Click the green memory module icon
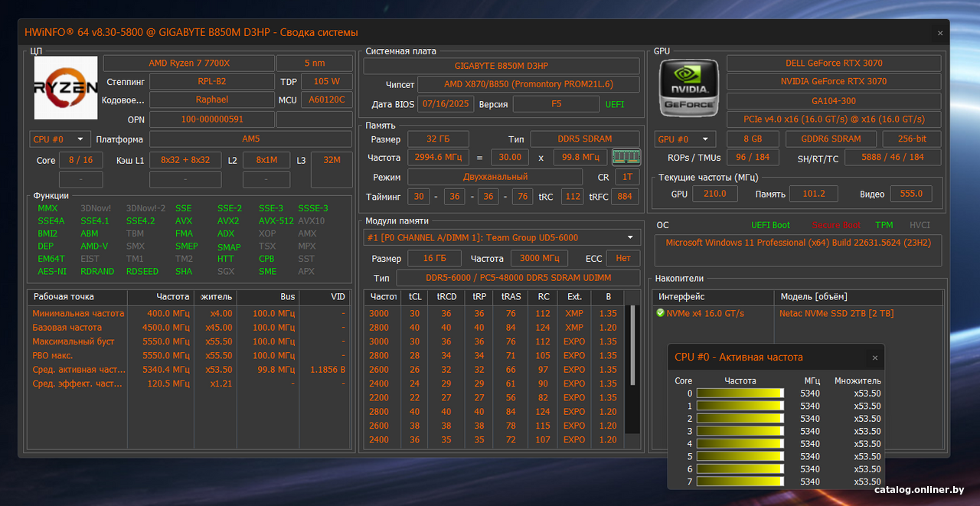The width and height of the screenshot is (980, 506). point(626,158)
